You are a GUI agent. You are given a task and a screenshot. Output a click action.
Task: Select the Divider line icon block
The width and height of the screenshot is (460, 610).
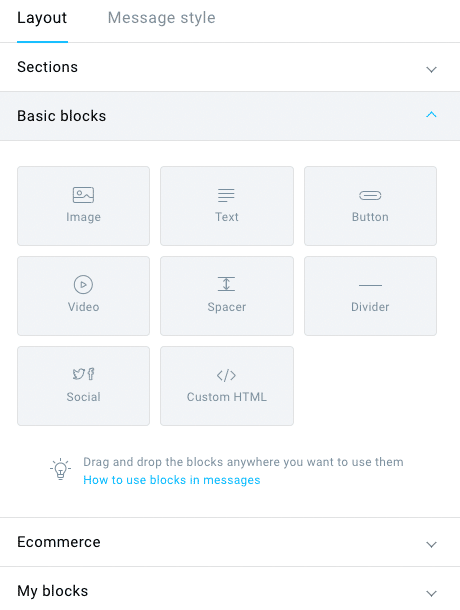tap(370, 285)
